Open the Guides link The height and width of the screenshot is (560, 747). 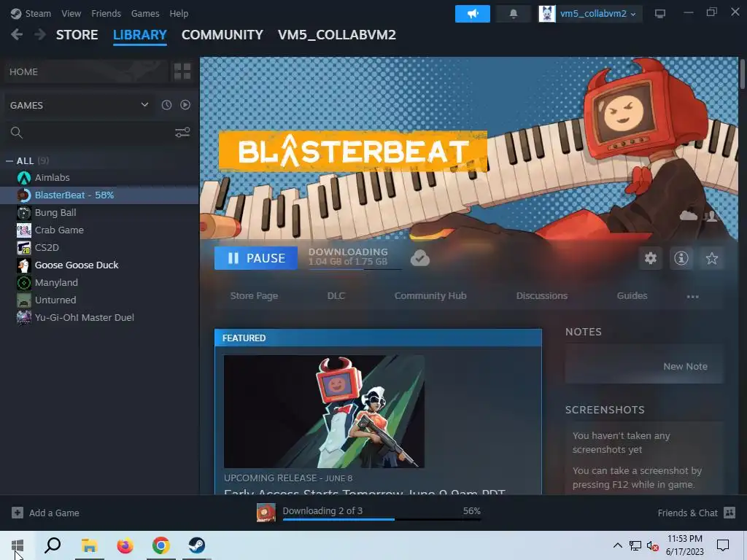(632, 296)
